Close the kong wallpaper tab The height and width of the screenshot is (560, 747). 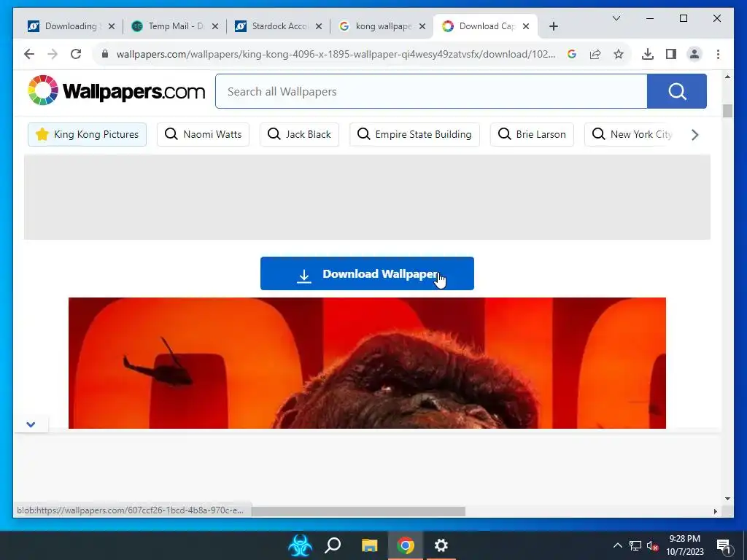[422, 26]
